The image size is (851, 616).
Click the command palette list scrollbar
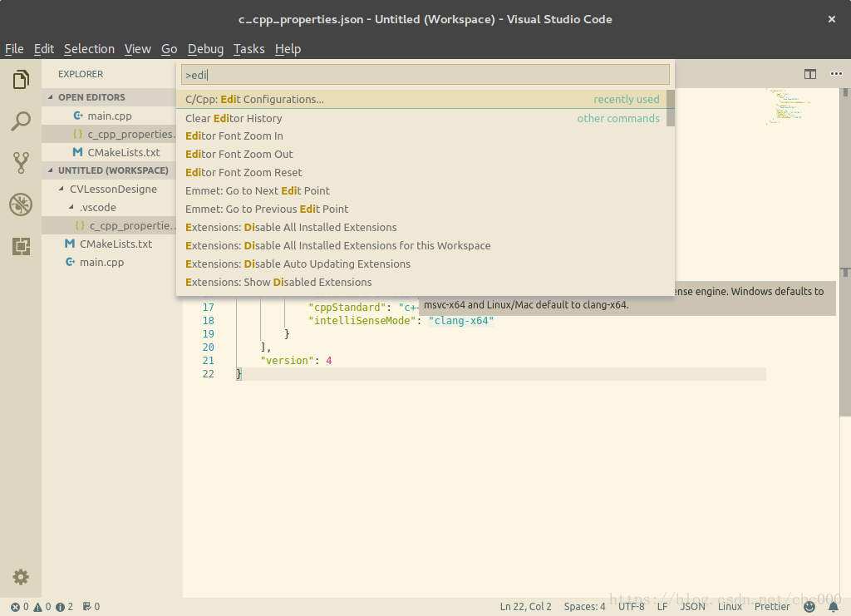671,108
